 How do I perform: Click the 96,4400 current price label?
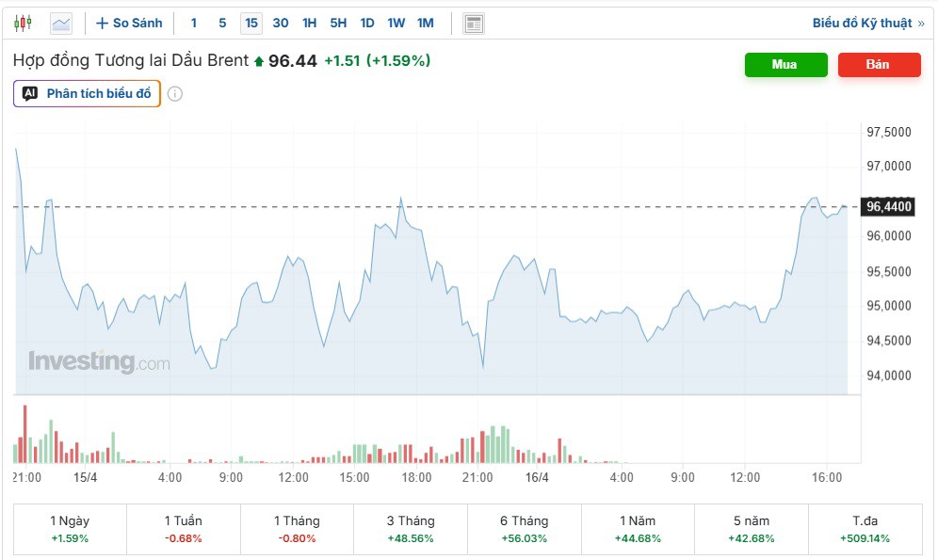point(888,206)
